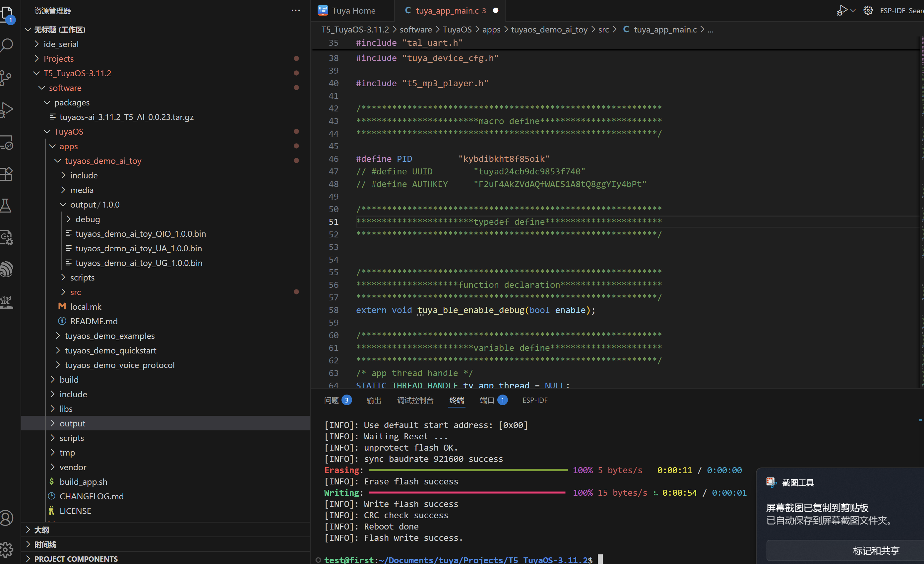Open Run and Debug view icon
The height and width of the screenshot is (564, 924).
pos(7,110)
